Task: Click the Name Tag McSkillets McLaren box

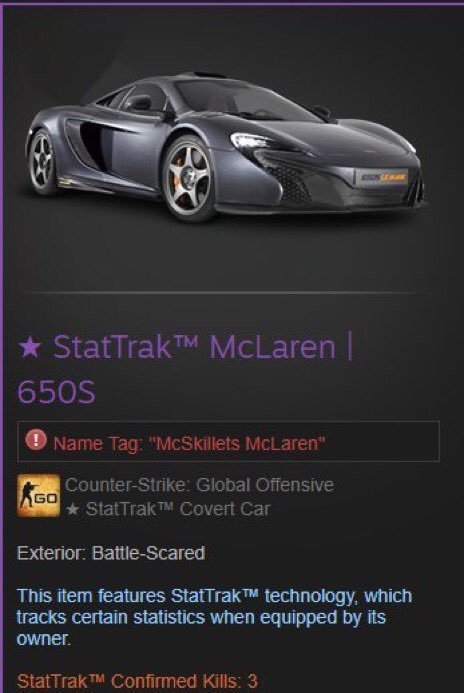Action: [x=228, y=441]
